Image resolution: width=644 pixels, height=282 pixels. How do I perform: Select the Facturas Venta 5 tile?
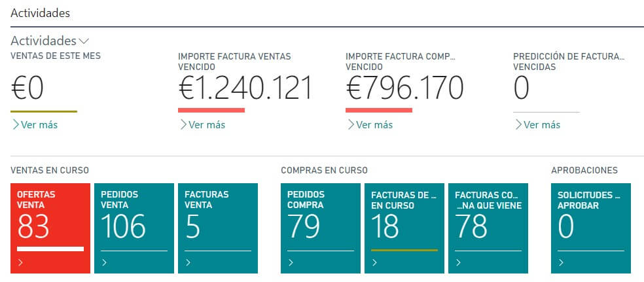218,222
